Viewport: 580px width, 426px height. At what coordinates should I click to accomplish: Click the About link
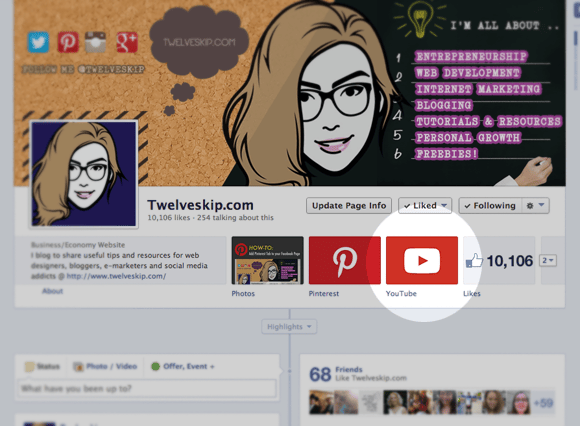tap(53, 291)
